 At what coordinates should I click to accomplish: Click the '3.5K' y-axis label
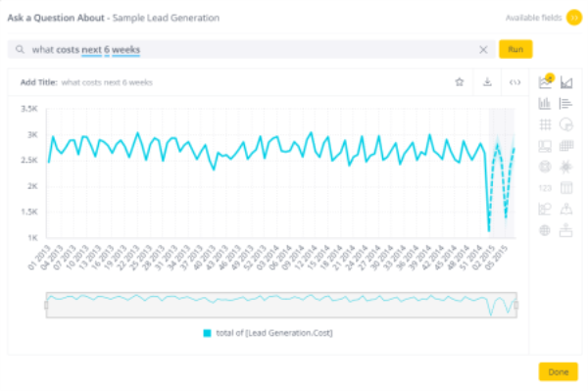point(29,109)
